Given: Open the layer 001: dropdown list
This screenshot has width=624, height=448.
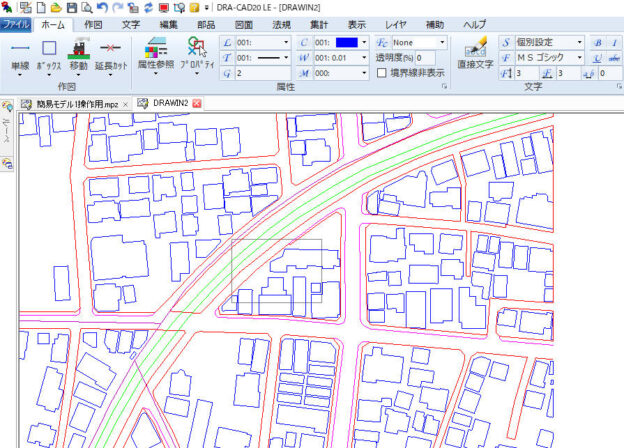Looking at the screenshot, I should tap(286, 43).
